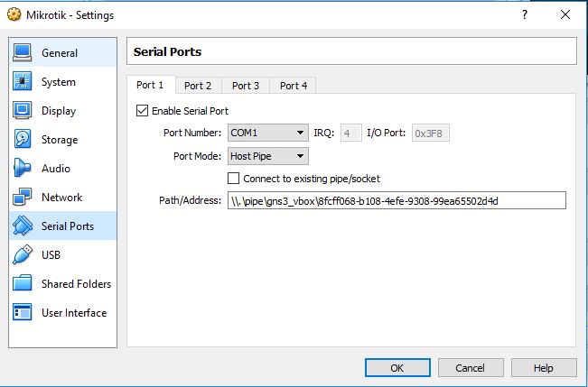Open Display monitor icon
The image size is (588, 387).
(x=22, y=110)
